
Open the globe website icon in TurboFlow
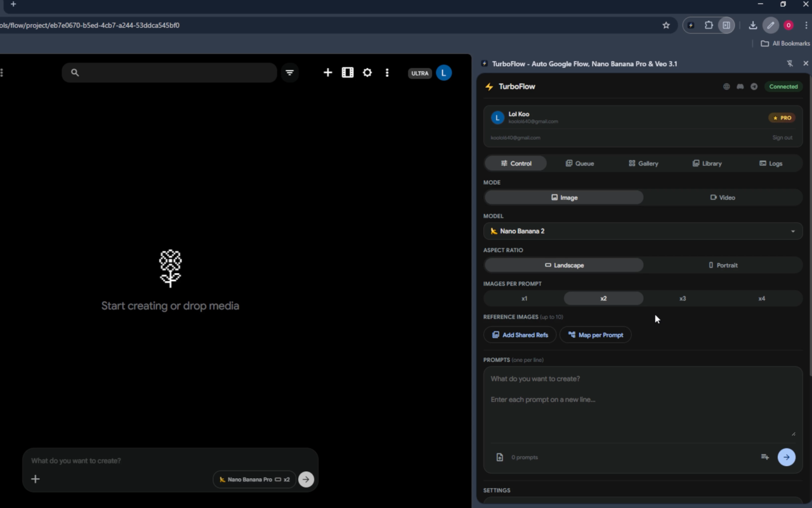pos(726,87)
